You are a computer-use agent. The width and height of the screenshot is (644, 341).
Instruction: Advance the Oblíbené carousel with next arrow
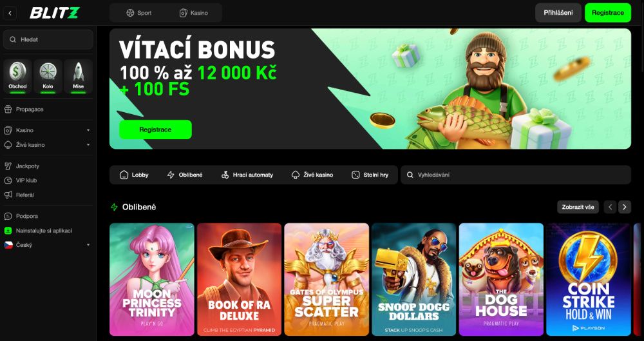(x=624, y=207)
